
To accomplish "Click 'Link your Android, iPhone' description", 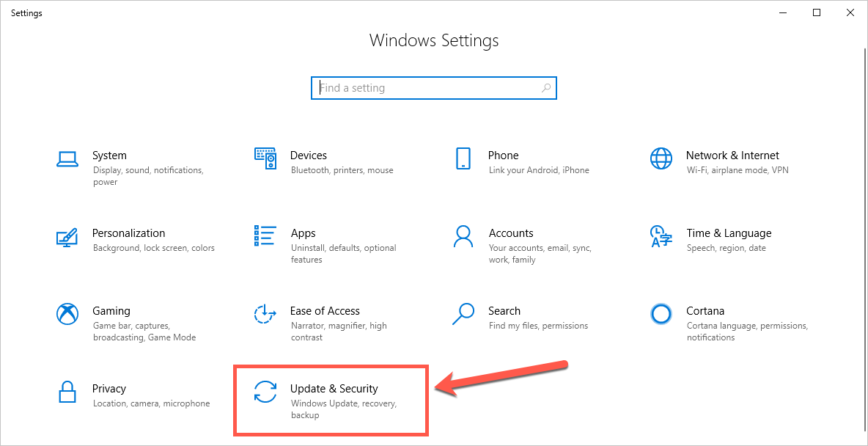I will 539,170.
